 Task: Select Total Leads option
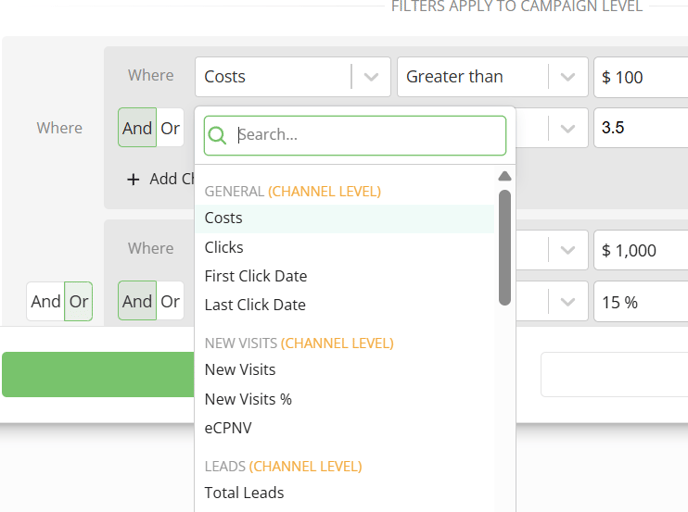pyautogui.click(x=244, y=493)
